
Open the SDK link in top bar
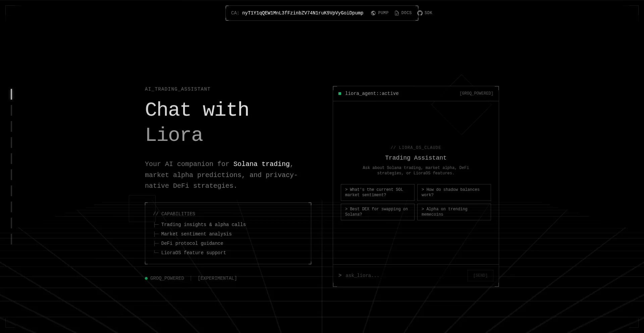pos(428,13)
